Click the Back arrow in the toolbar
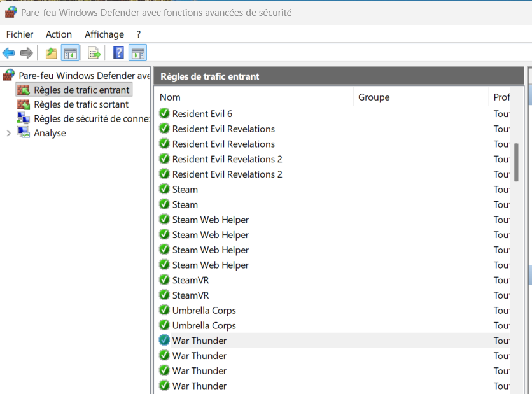Viewport: 532px width, 394px height. [x=9, y=53]
